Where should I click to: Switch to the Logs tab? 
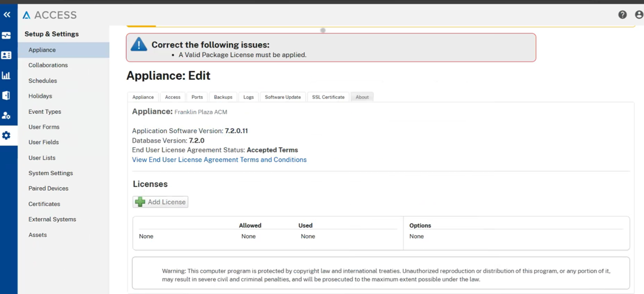coord(248,97)
